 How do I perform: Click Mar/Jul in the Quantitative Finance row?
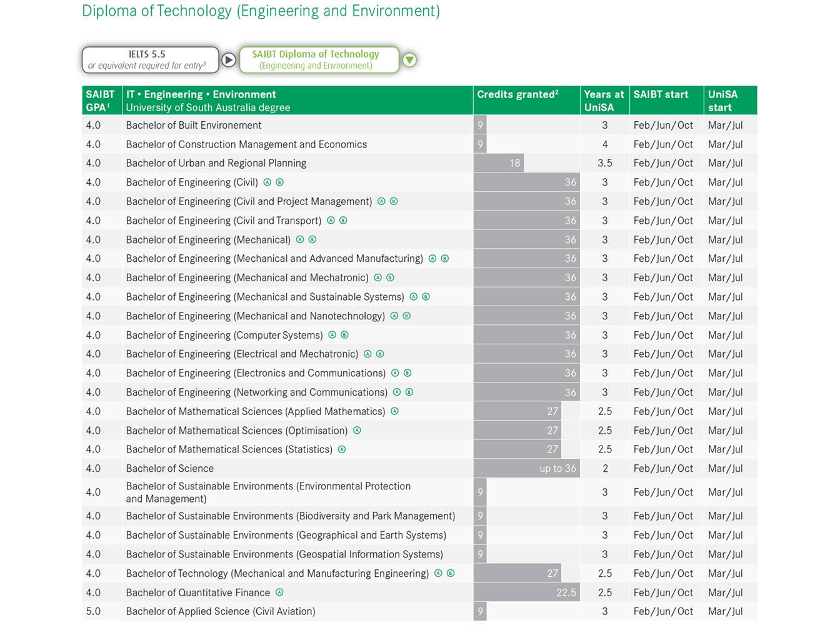pyautogui.click(x=726, y=592)
